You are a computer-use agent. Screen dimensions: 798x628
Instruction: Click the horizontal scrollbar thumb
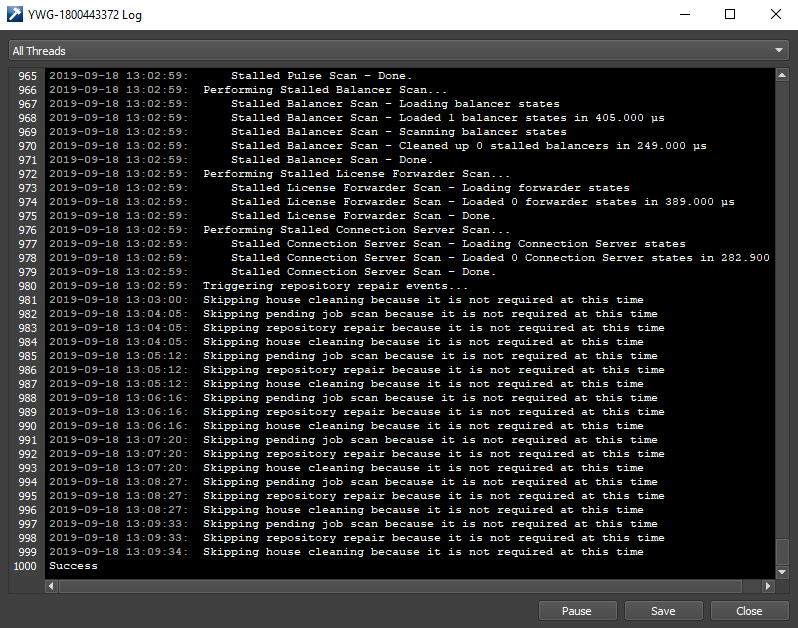401,586
